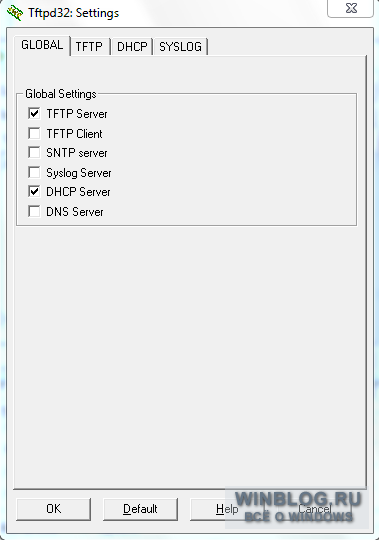Click the OK button
This screenshot has height=540, width=379.
[x=54, y=509]
